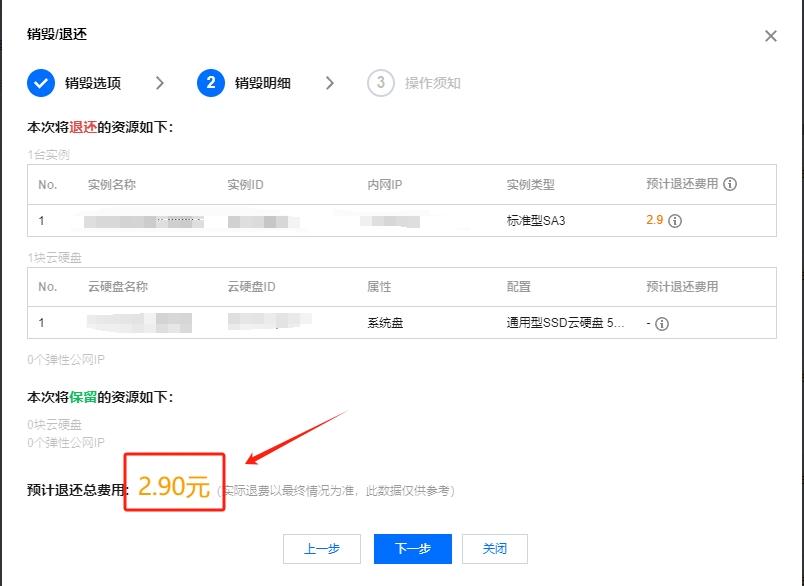Click the numbered circle for 销毁明细 step
Viewport: 804px width, 586px height.
(x=210, y=84)
